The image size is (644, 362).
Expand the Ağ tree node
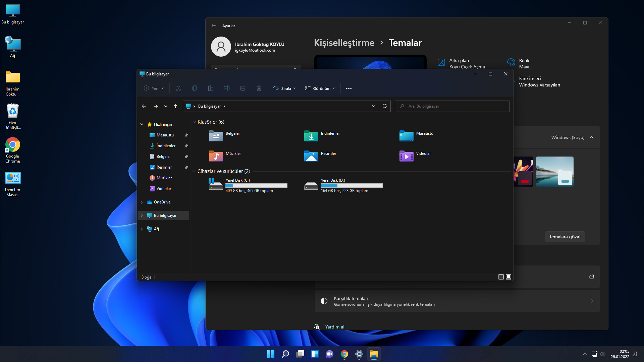coord(142,229)
